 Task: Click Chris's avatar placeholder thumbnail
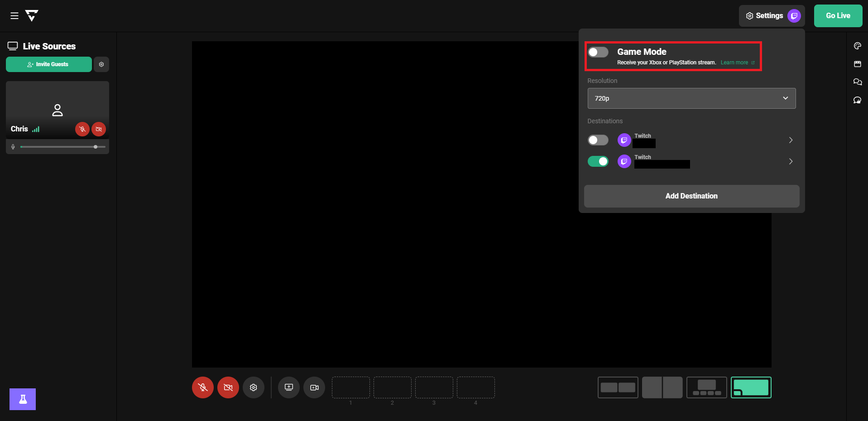(58, 110)
